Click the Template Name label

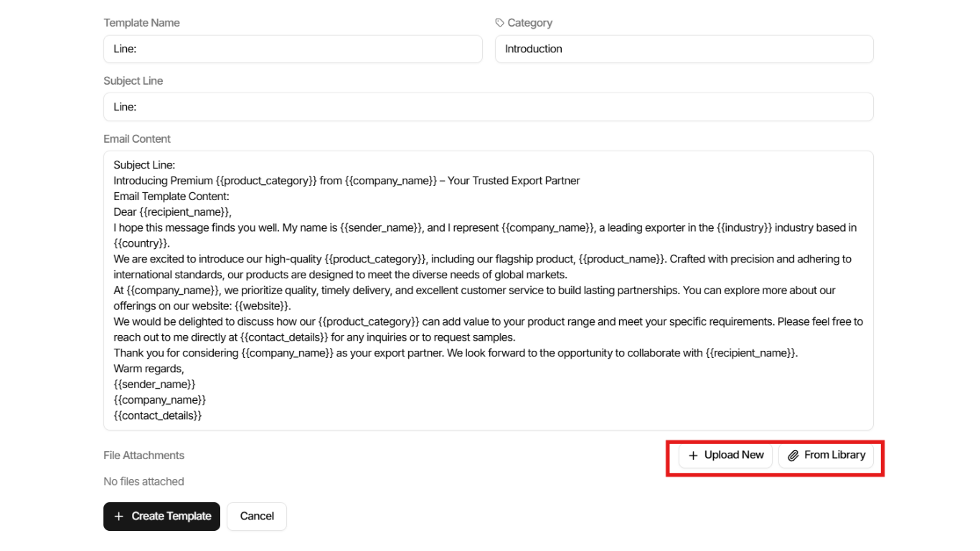coord(141,22)
